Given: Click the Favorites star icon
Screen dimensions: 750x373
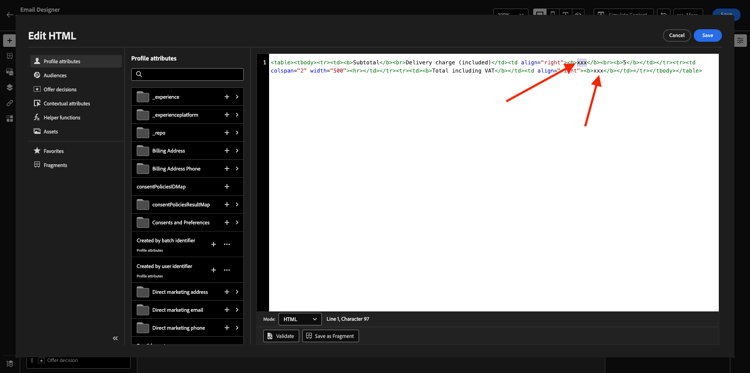Looking at the screenshot, I should pos(37,151).
